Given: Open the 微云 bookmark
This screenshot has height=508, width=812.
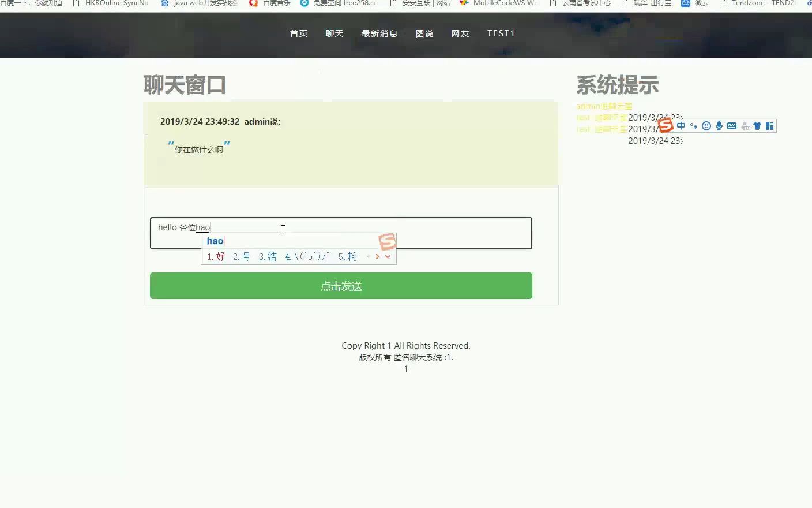Looking at the screenshot, I should (695, 3).
